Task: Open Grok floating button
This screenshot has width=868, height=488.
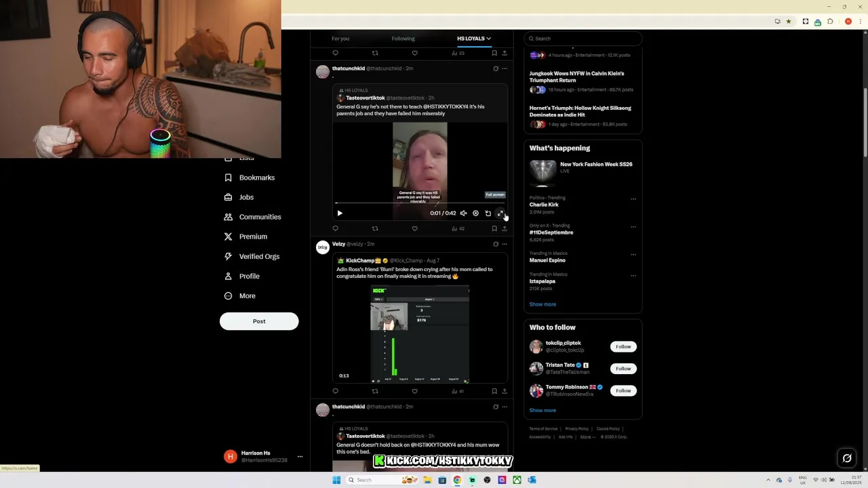Action: point(847,458)
